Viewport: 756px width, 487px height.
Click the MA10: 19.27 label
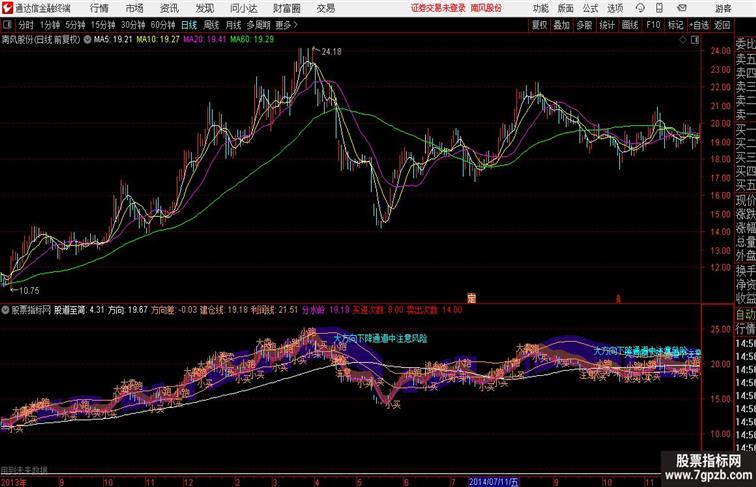point(158,40)
